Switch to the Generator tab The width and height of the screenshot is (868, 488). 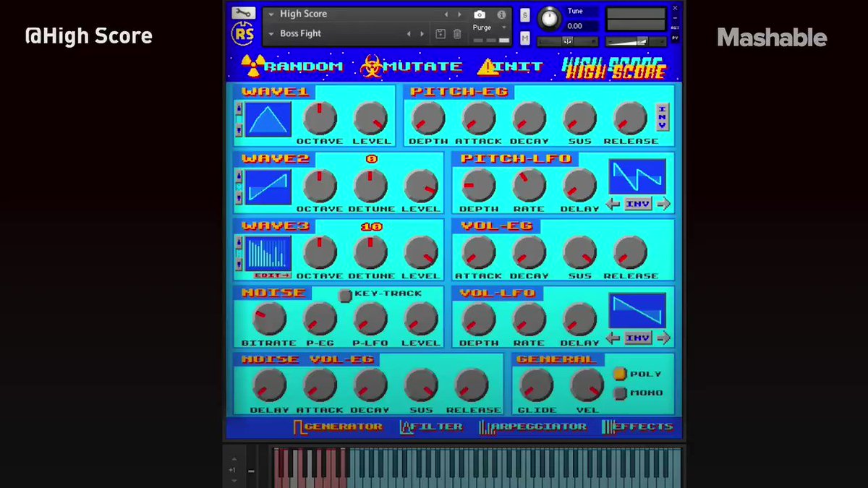click(x=339, y=427)
